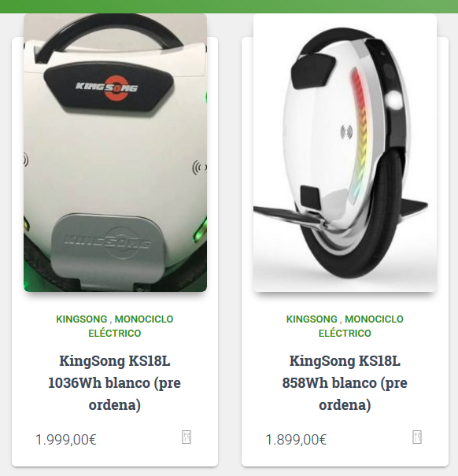Open the MONOCICLO ELÉCTRICO category above KS18L 858Wh
Viewport: 458px width, 476px height.
coord(360,326)
